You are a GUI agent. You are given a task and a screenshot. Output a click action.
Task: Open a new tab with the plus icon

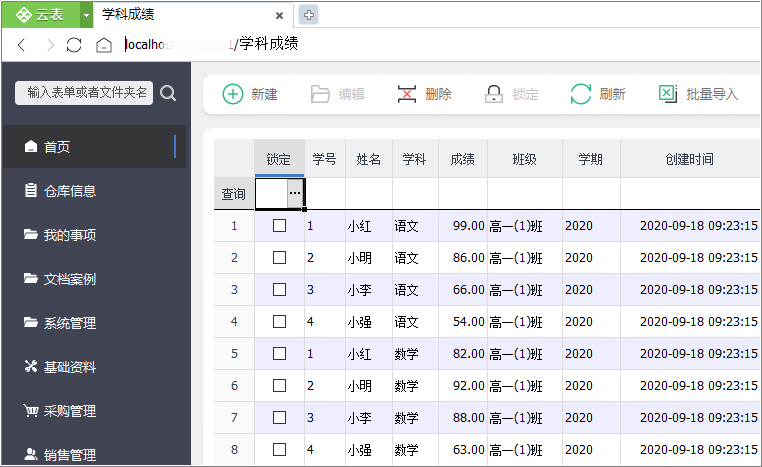(x=309, y=15)
